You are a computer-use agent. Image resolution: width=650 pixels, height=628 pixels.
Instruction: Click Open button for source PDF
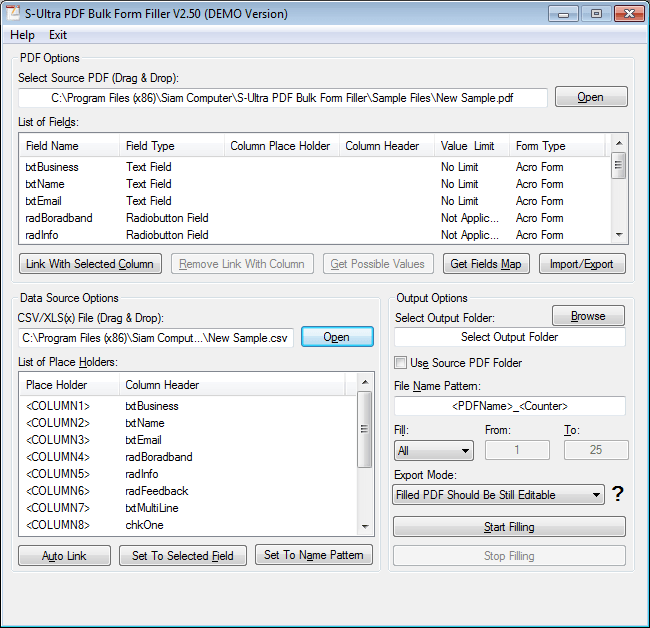(590, 97)
